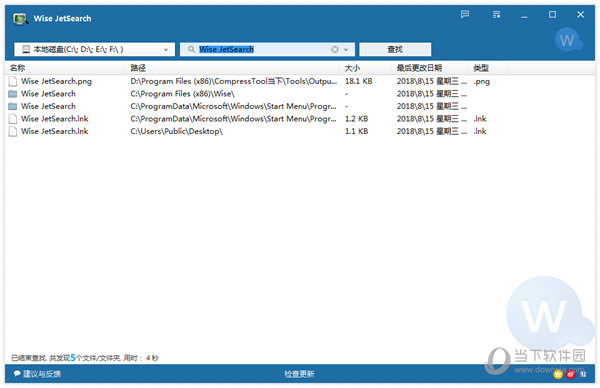Click path C:\Users\Public\Desktop\
This screenshot has height=388, width=600.
(176, 131)
